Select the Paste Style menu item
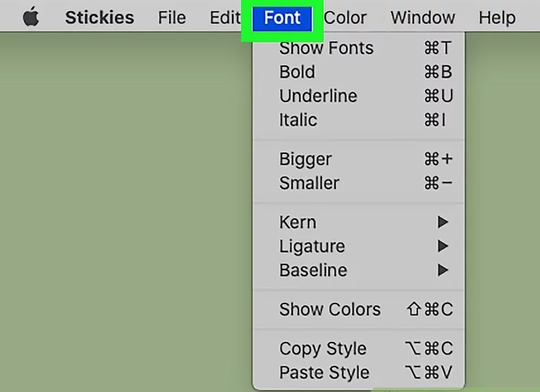Screen dimensions: 540x392 324,372
